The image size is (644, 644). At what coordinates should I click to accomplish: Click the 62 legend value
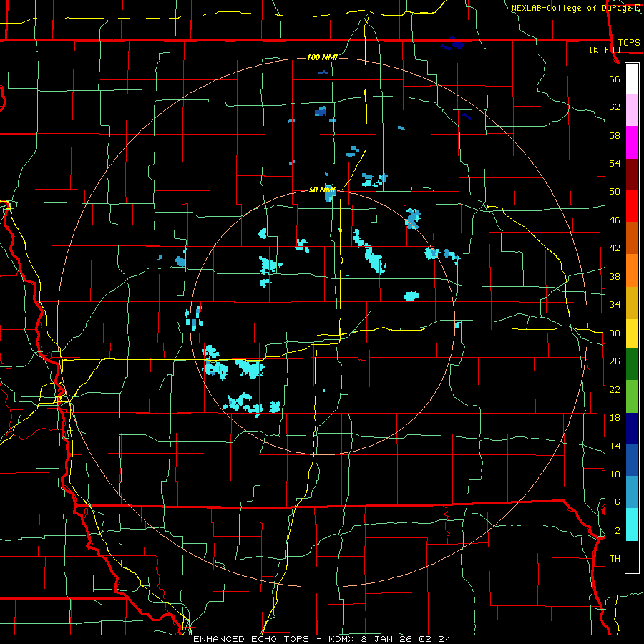[x=615, y=107]
